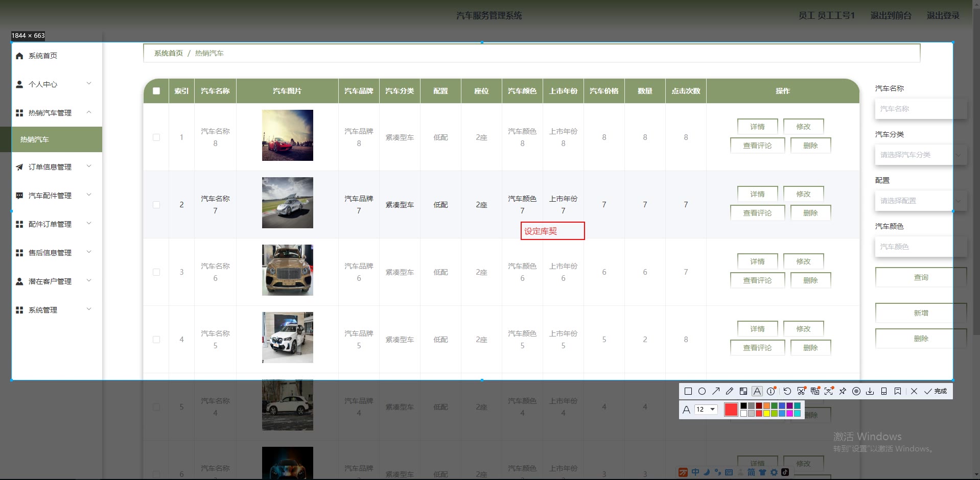
Task: Expand the 订单信息管理 sidebar menu
Action: click(x=54, y=167)
